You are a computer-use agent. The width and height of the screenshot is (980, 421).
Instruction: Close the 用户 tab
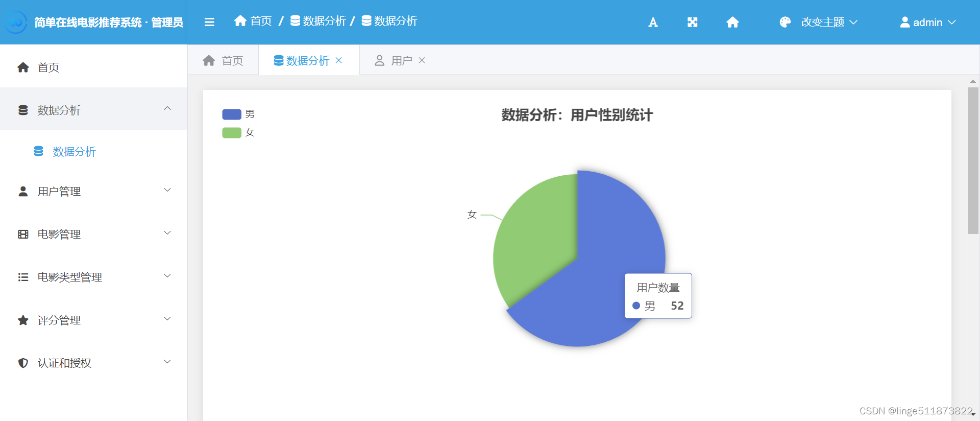tap(422, 60)
